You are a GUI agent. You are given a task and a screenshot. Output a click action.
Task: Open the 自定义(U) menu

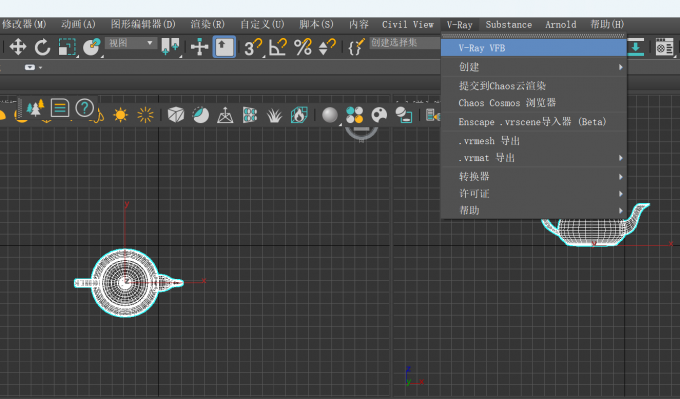click(262, 24)
